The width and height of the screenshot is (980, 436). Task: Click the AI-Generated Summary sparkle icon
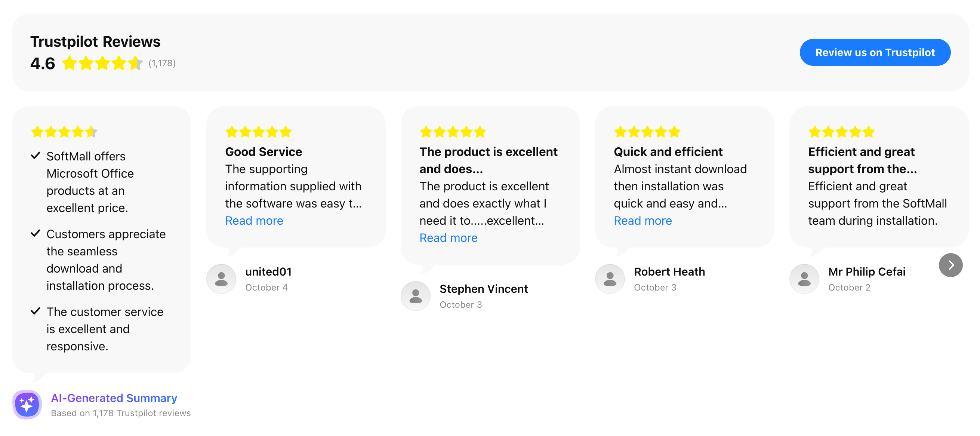pos(27,405)
